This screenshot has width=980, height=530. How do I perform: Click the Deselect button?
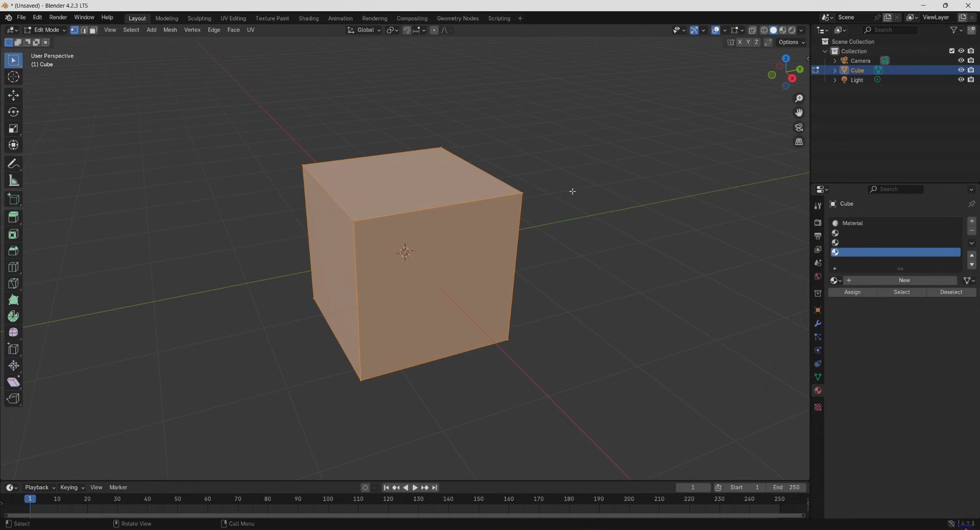pos(951,292)
